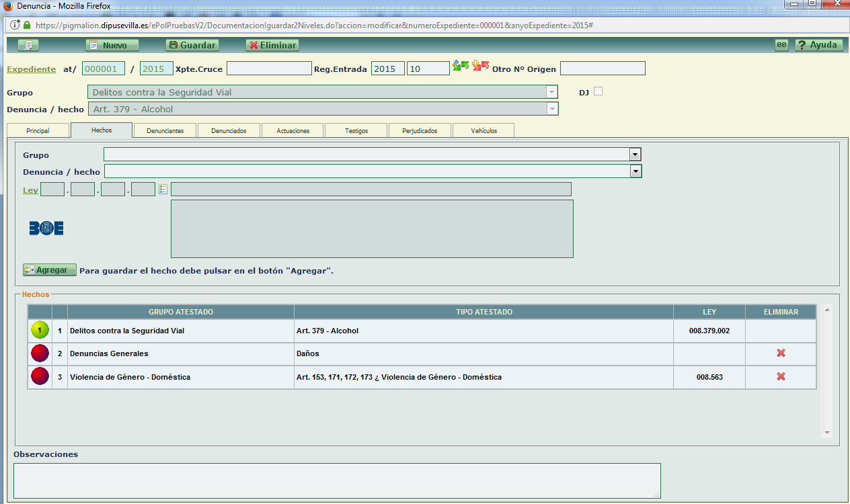The image size is (850, 504).
Task: Open the law lookup icon next to Ley fields
Action: click(x=163, y=190)
